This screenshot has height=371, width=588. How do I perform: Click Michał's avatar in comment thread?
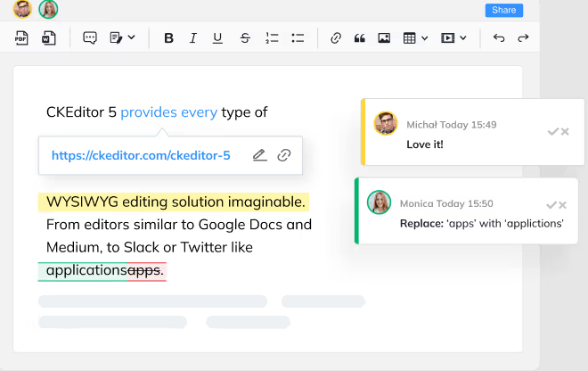[x=386, y=123]
